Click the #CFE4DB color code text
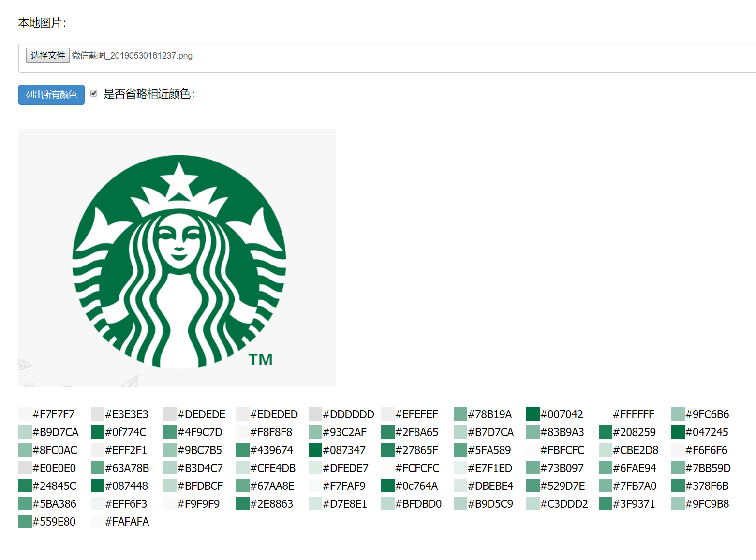Viewport: 756px width, 560px height. 273,468
